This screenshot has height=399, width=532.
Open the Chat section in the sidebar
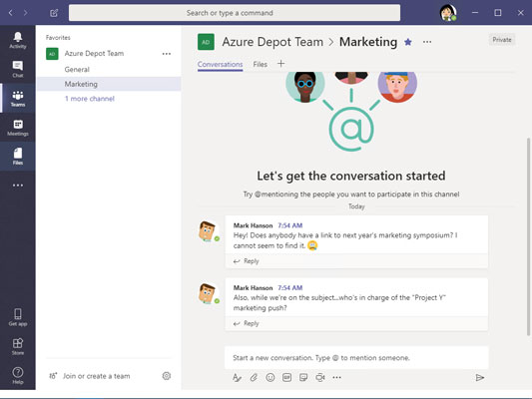coord(18,69)
